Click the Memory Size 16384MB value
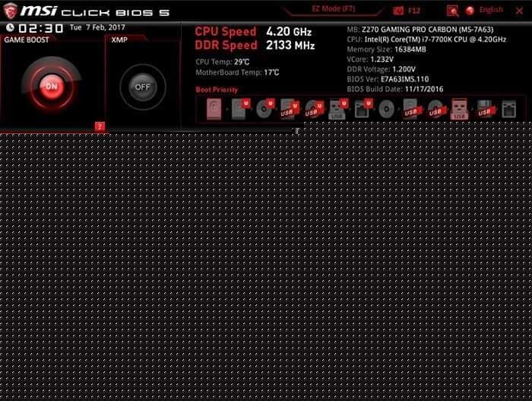532x401 pixels. tap(410, 49)
